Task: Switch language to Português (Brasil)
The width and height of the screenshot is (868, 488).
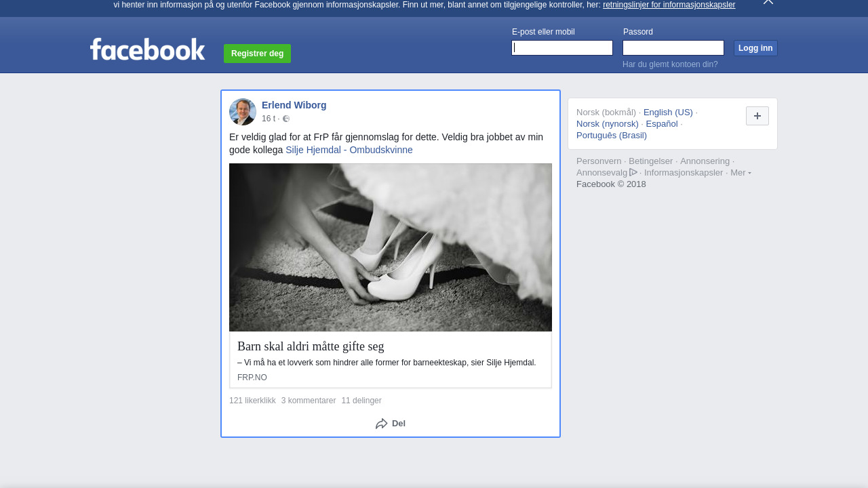Action: click(612, 136)
